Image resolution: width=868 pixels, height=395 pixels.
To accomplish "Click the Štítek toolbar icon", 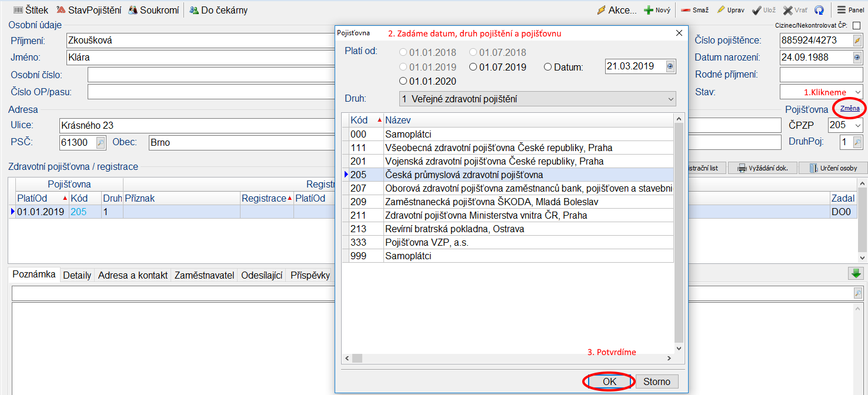I will 18,10.
